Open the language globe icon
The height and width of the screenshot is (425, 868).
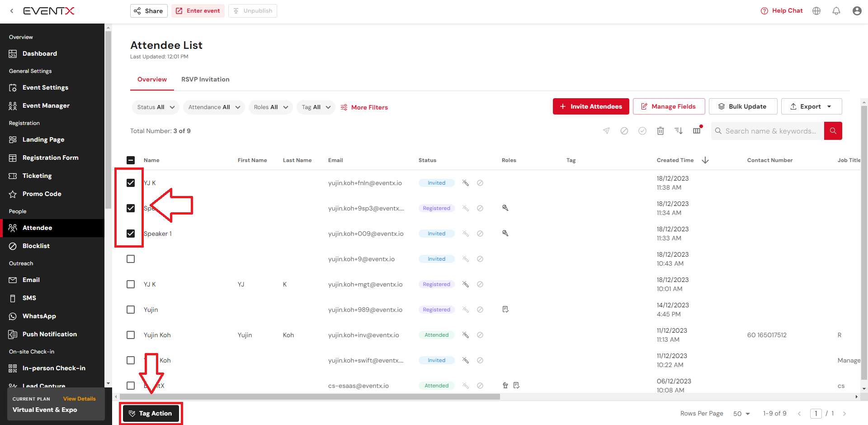pos(816,11)
